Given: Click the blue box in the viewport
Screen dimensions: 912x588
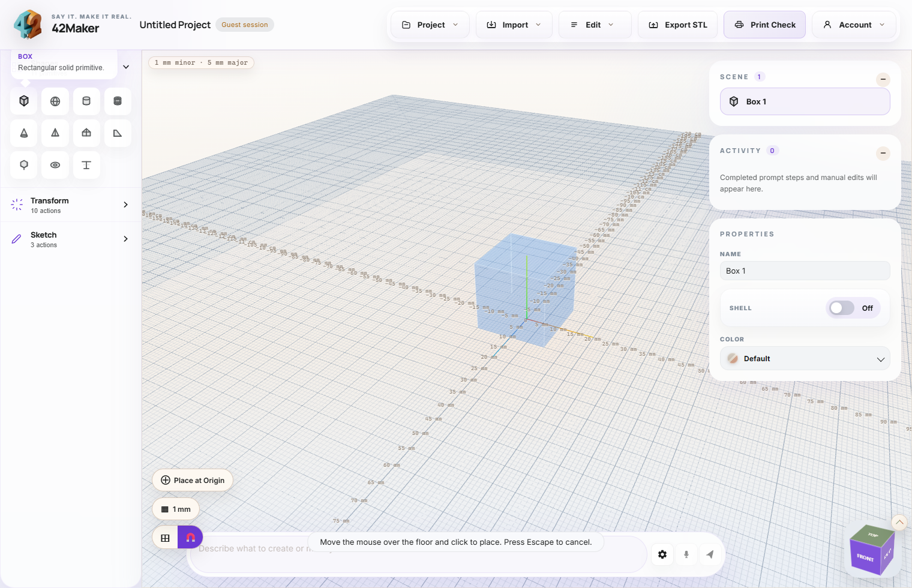Looking at the screenshot, I should tap(525, 291).
